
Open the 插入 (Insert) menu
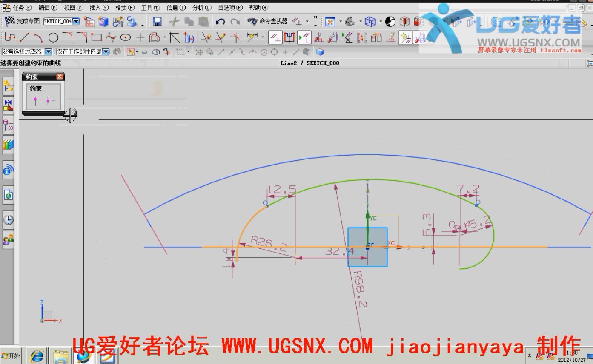(x=99, y=8)
